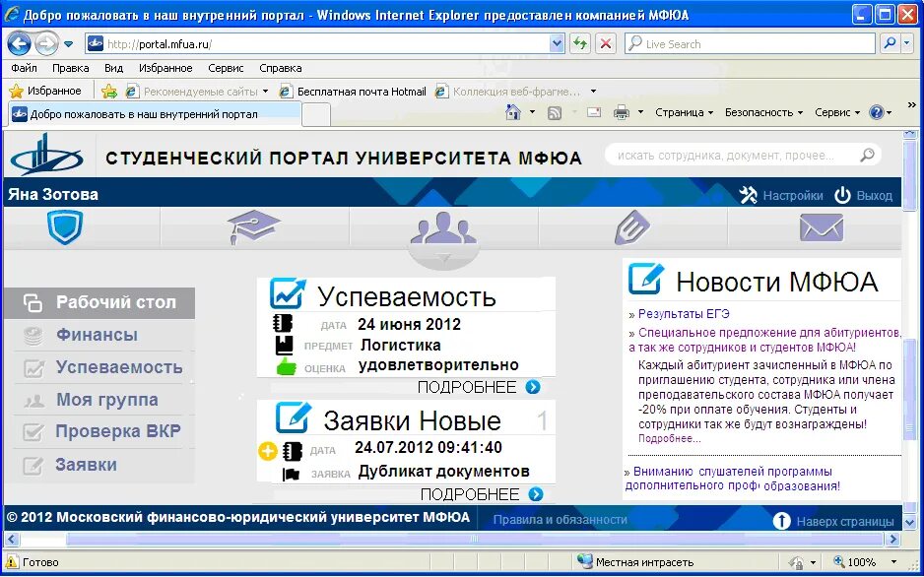Image resolution: width=924 pixels, height=577 pixels.
Task: Expand the Сервис command bar dropdown
Action: coord(837,112)
